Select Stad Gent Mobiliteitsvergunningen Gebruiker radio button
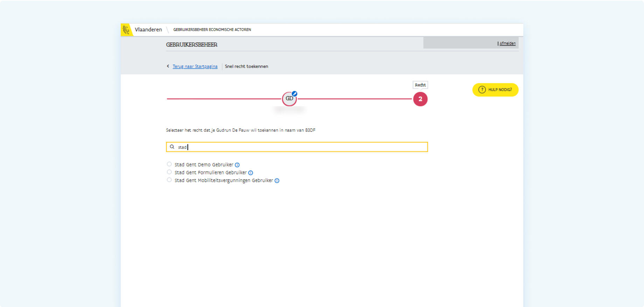The height and width of the screenshot is (307, 644). tap(169, 180)
